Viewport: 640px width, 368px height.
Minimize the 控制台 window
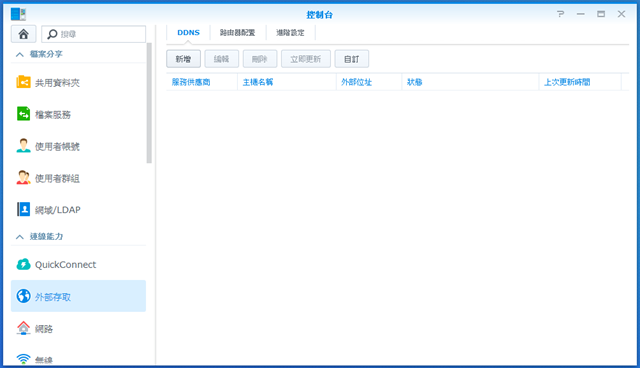[x=580, y=14]
